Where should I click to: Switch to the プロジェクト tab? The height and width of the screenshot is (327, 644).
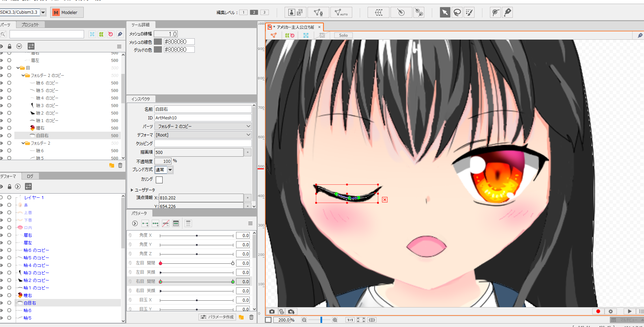point(30,25)
